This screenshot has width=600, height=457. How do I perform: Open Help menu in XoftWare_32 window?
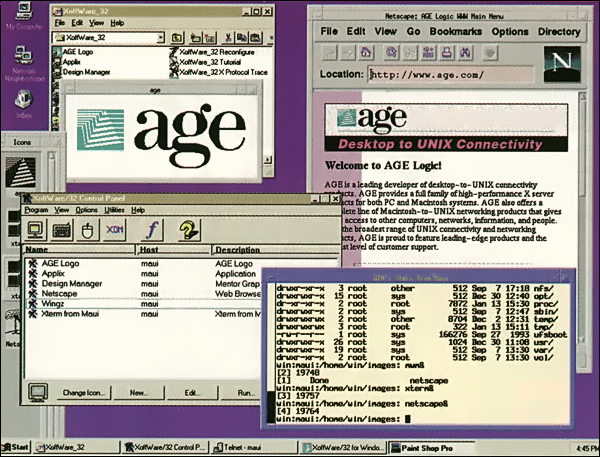(117, 23)
